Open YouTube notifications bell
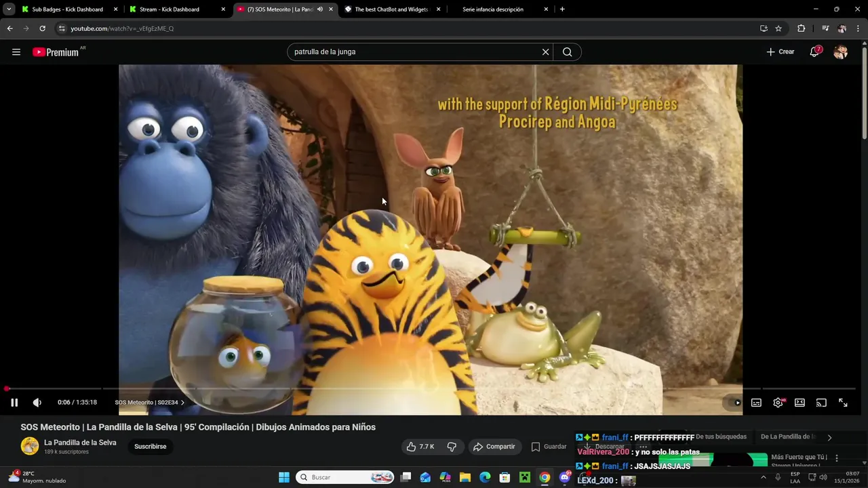 click(814, 52)
